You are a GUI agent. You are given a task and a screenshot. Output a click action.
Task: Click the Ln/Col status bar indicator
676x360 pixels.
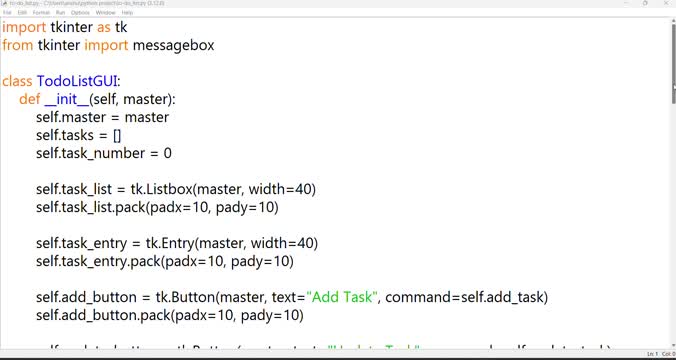(662, 354)
